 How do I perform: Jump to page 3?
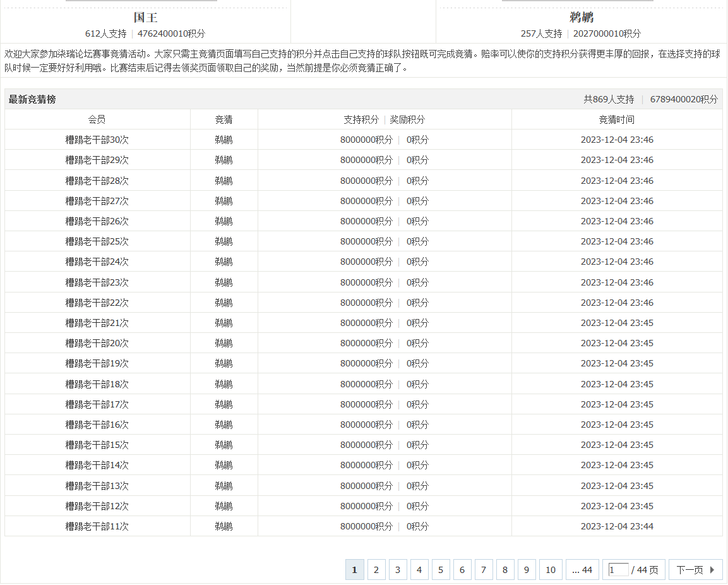398,569
